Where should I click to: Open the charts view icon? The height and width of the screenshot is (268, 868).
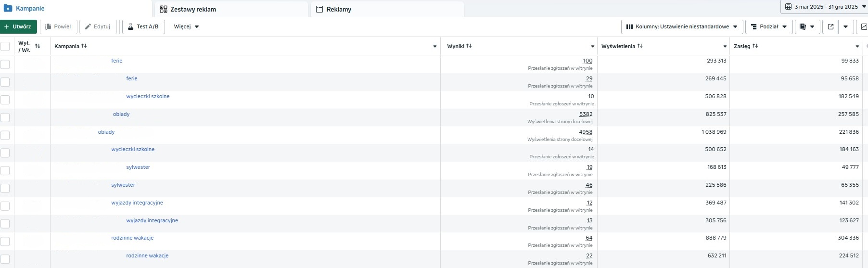click(864, 27)
